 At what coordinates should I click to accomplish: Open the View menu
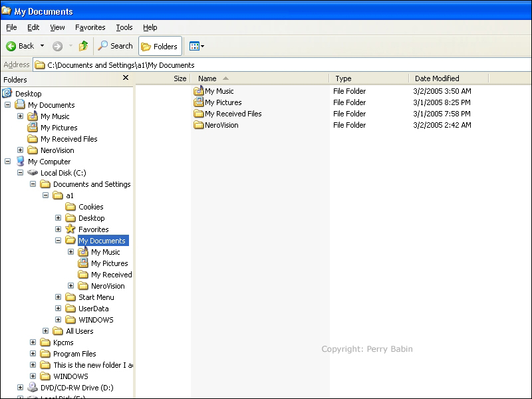pyautogui.click(x=57, y=27)
